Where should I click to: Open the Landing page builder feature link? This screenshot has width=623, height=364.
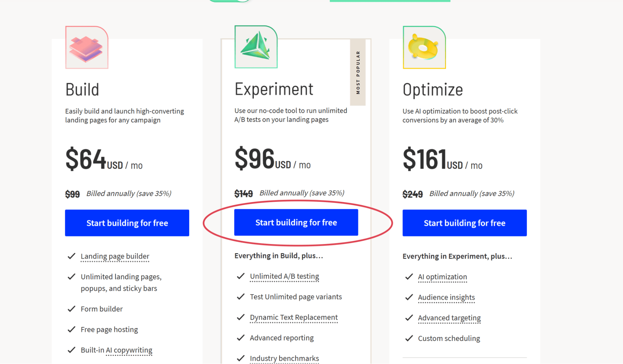click(115, 256)
